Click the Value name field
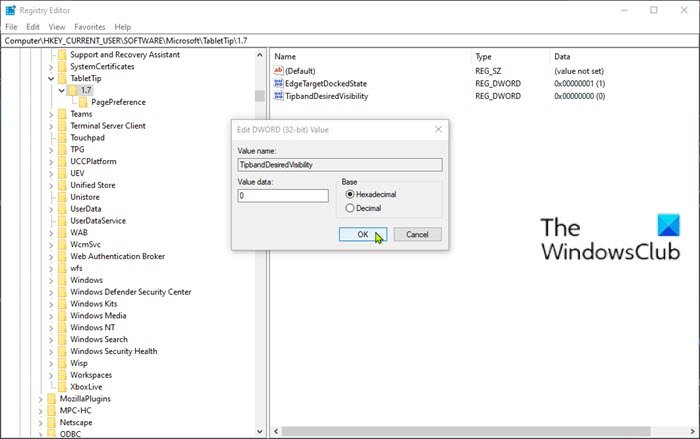 (340, 165)
